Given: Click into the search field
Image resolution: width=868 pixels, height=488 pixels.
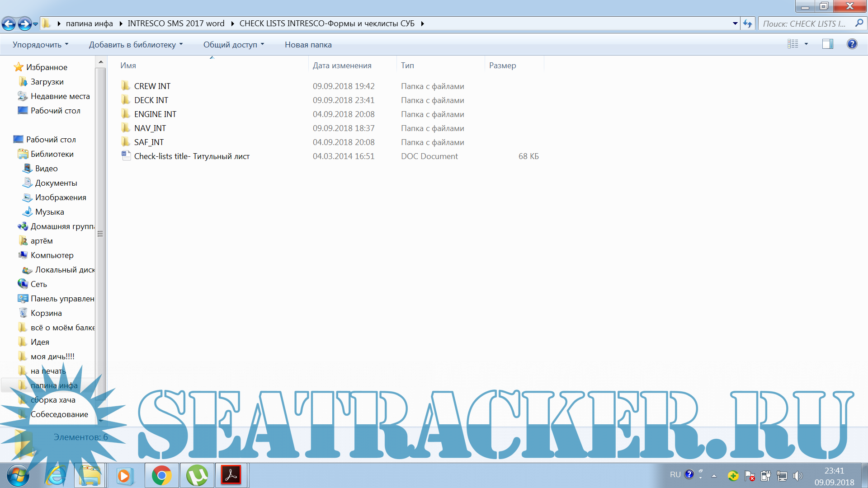Looking at the screenshot, I should (805, 23).
